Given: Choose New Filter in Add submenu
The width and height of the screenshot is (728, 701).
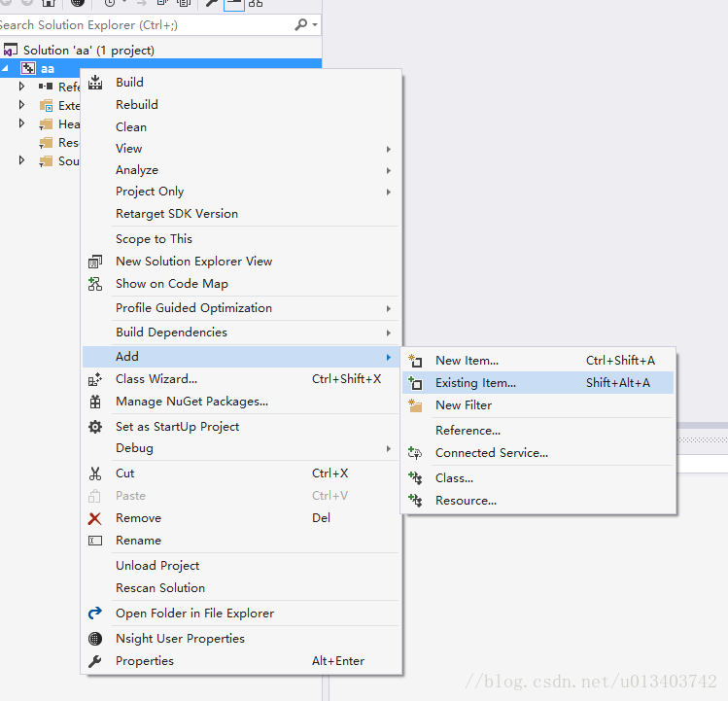Looking at the screenshot, I should click(x=537, y=405).
